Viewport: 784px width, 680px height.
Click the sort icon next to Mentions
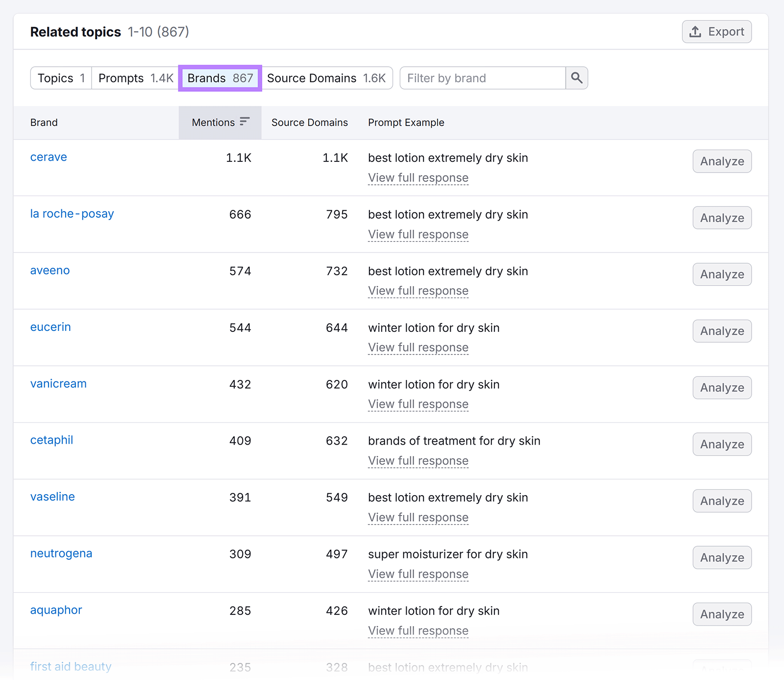[x=245, y=123]
